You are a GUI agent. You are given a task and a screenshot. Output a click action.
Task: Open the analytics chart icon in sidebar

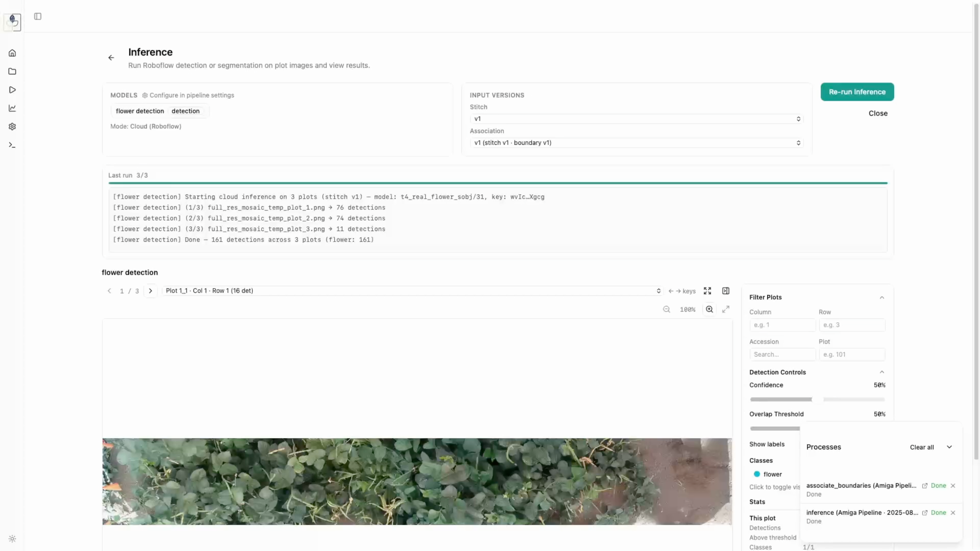[12, 108]
